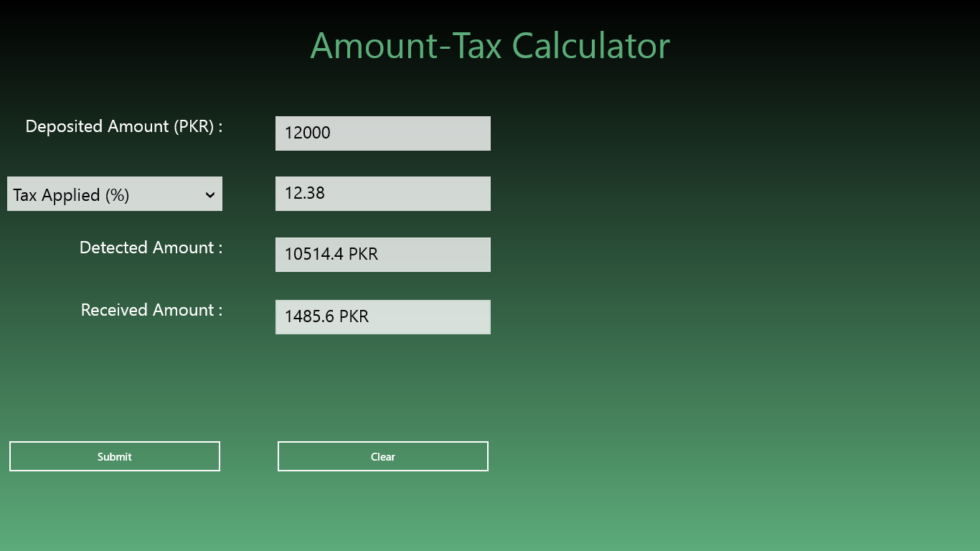Click the "PKR" unit in the Received Amount box
980x551 pixels.
pyautogui.click(x=354, y=316)
